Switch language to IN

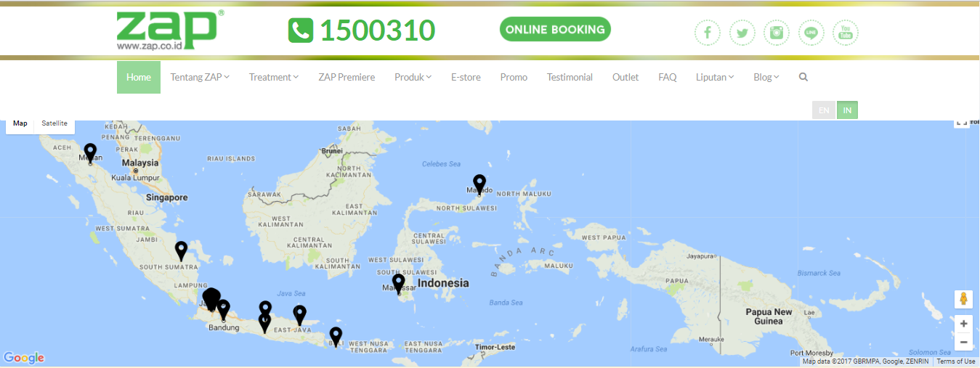[x=847, y=110]
